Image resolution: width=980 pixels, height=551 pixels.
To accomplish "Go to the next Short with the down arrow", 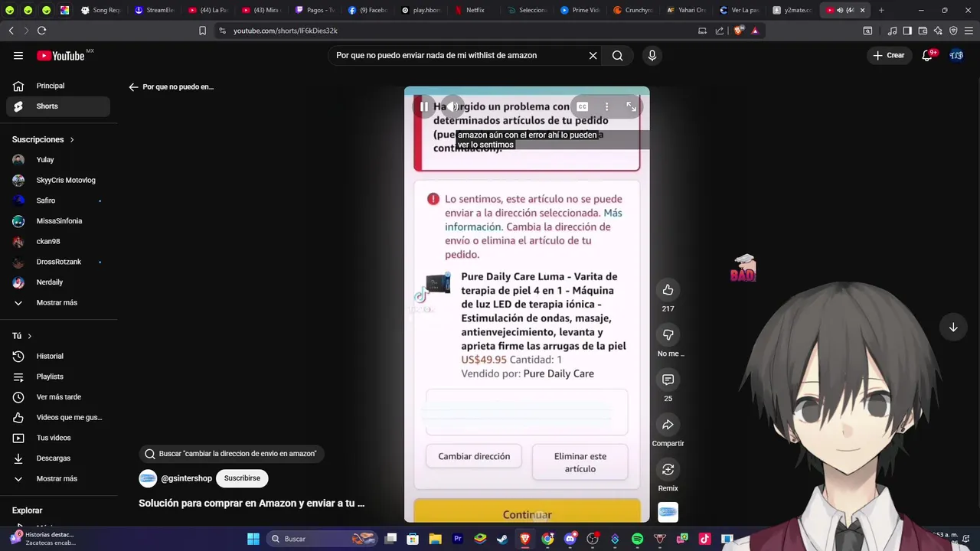I will click(953, 328).
